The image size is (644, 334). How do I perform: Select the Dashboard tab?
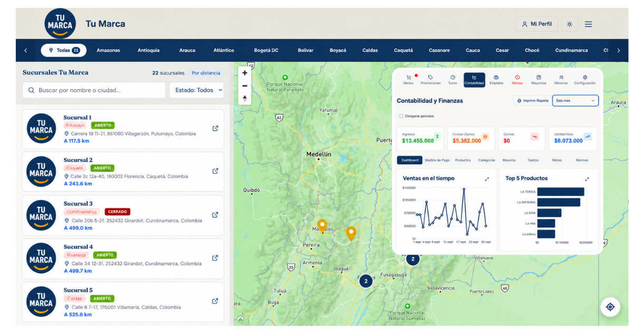coord(409,160)
